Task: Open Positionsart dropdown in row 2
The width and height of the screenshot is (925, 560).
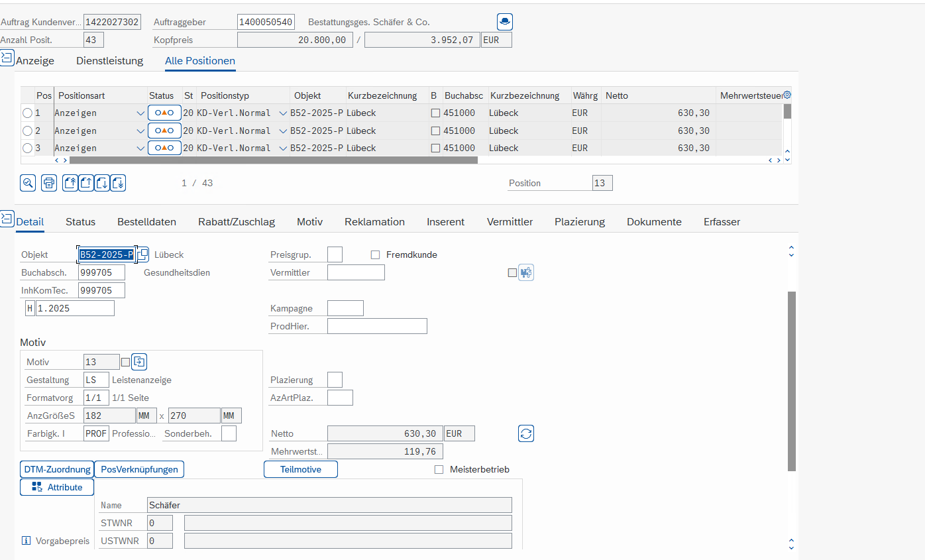Action: [x=140, y=131]
